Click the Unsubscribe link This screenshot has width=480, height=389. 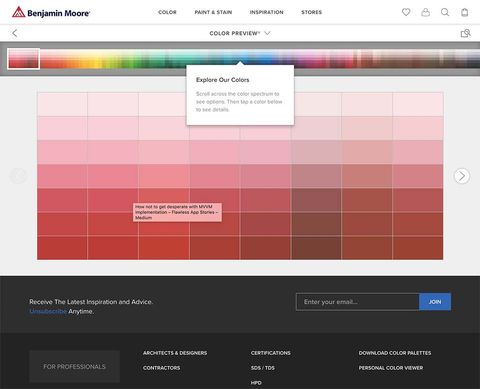48,311
